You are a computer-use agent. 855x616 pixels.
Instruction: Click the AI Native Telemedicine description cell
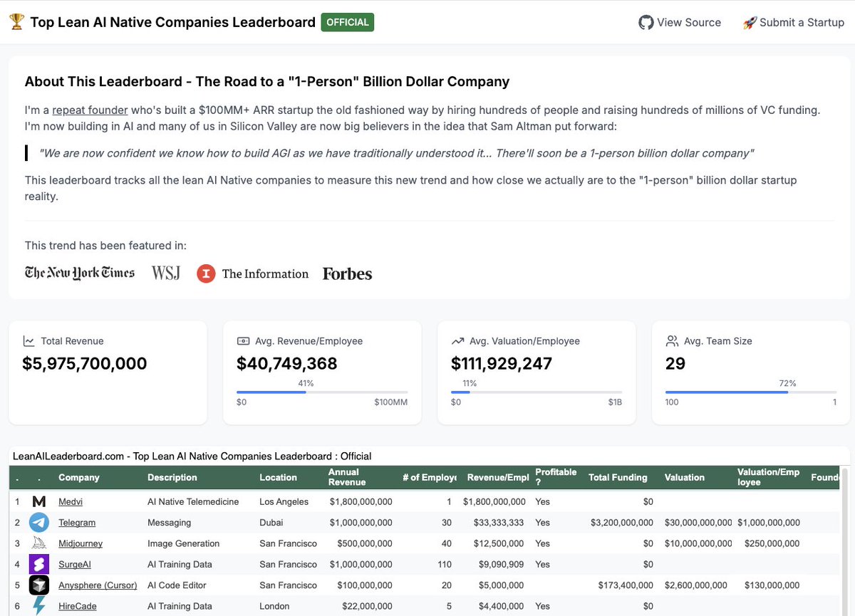click(193, 502)
